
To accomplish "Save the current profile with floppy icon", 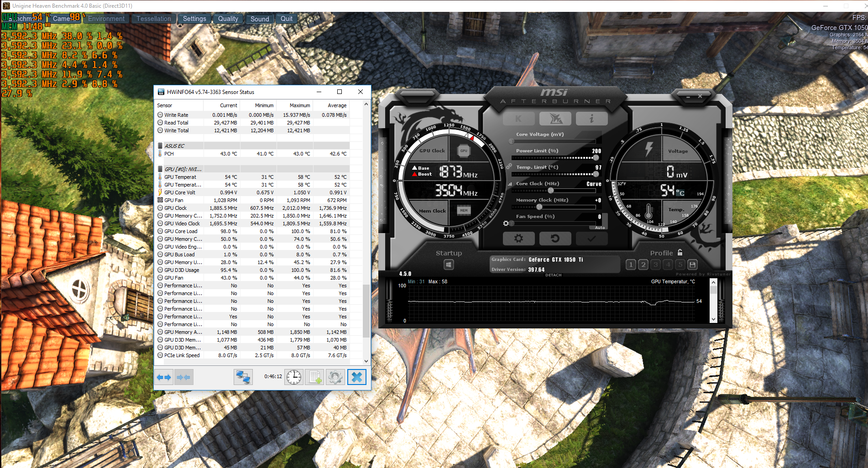I will coord(692,265).
